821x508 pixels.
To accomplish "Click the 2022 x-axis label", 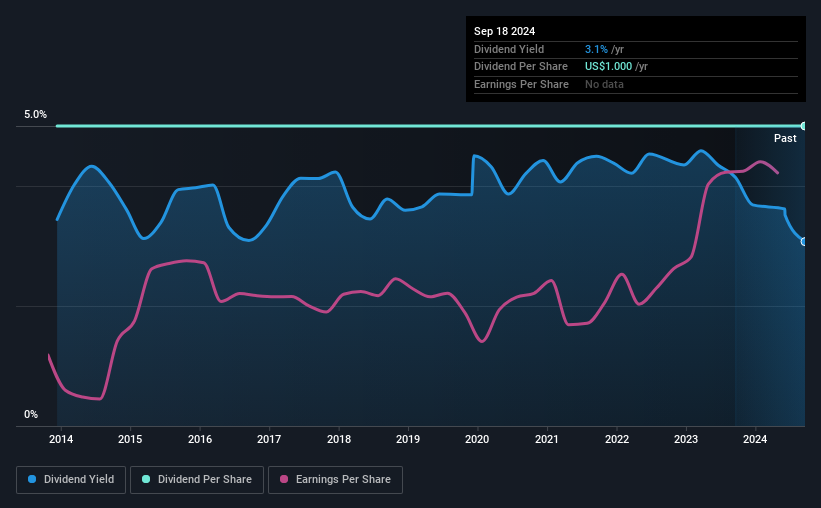I will click(617, 439).
